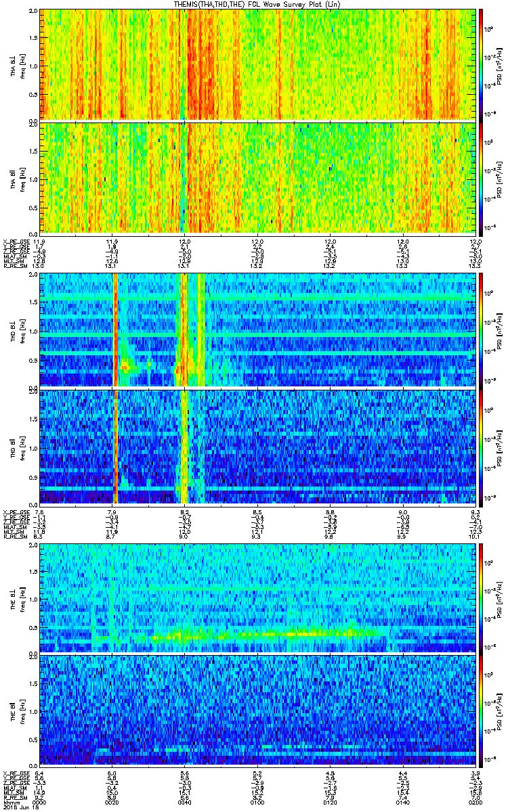Select the THE B-parallel spectrogram panel

click(x=257, y=710)
